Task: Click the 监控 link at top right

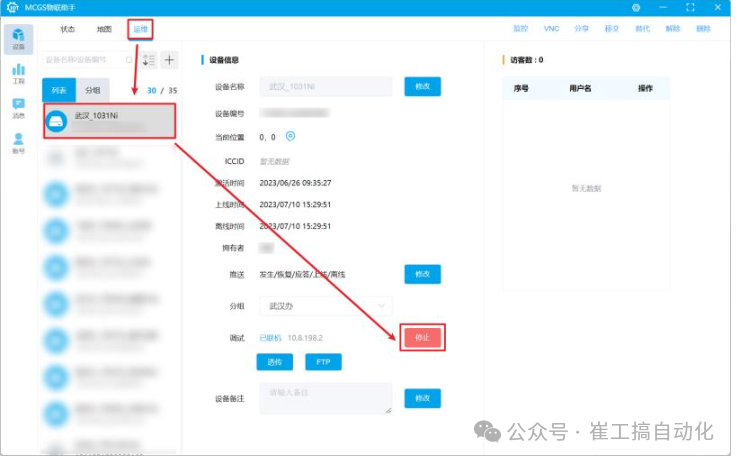Action: [x=520, y=29]
